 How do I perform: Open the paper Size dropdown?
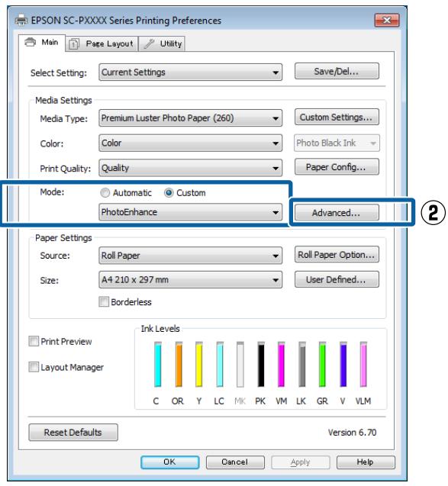190,280
